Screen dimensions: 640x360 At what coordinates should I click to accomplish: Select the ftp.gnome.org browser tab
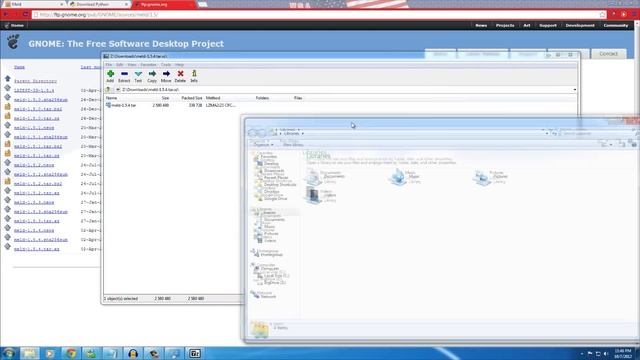(x=163, y=4)
